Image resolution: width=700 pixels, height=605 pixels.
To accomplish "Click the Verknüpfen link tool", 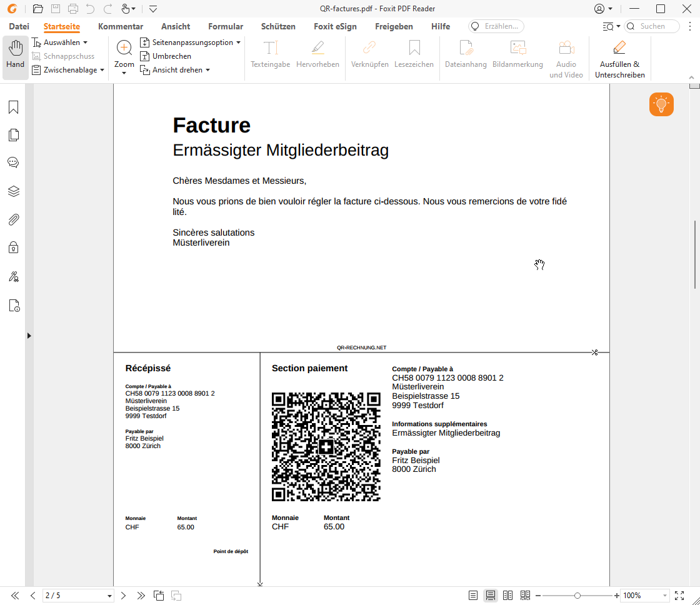I will coord(369,54).
